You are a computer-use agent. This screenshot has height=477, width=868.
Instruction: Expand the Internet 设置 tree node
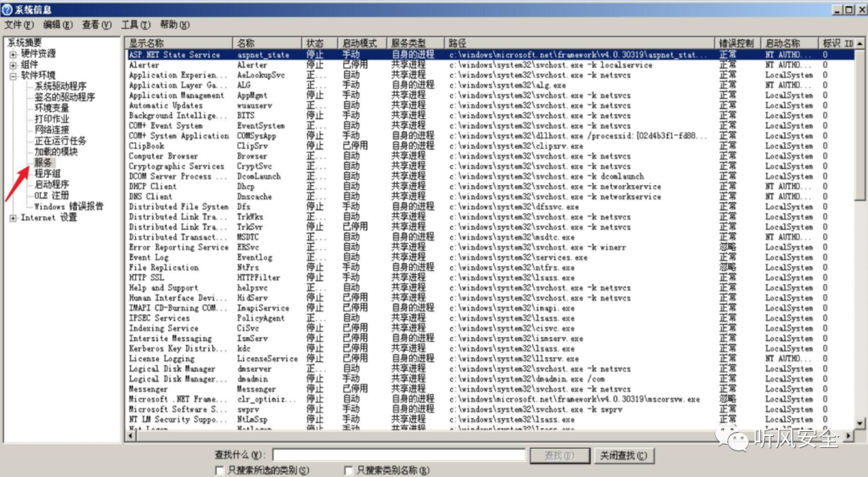[x=13, y=218]
